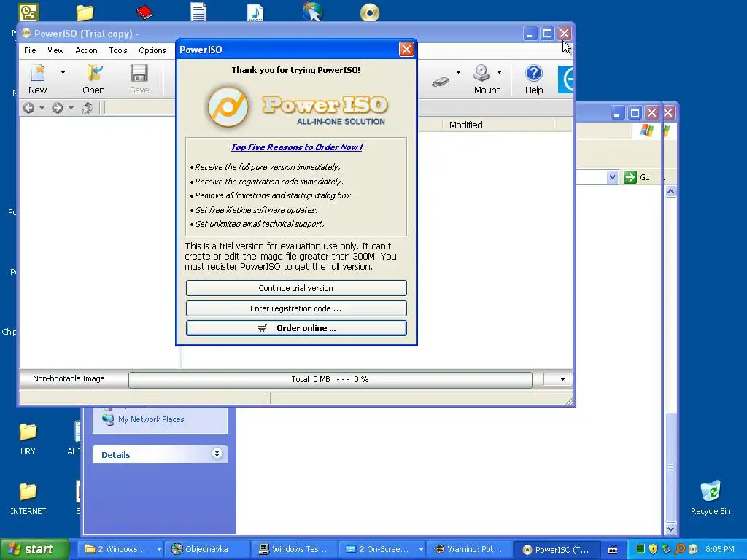Click the PowerISO disc tray icon
This screenshot has width=747, height=560.
click(x=693, y=549)
